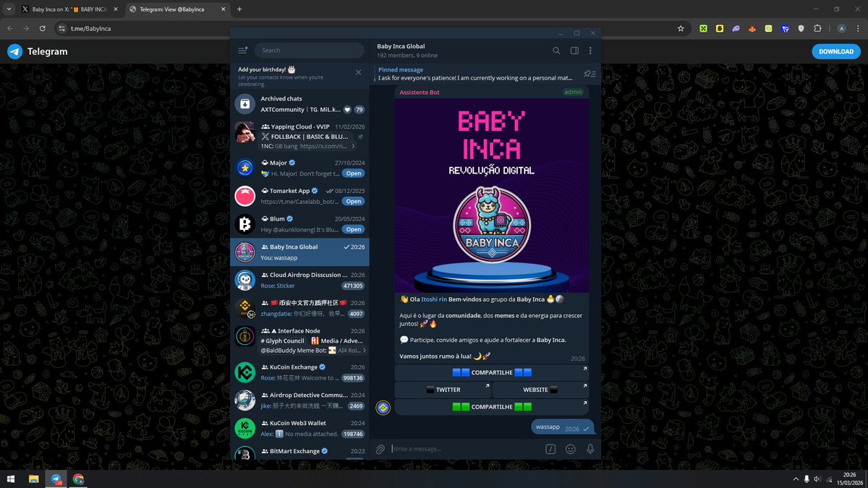Screen dimensions: 868x488
Task: Open pinned message about patience
Action: (x=475, y=74)
